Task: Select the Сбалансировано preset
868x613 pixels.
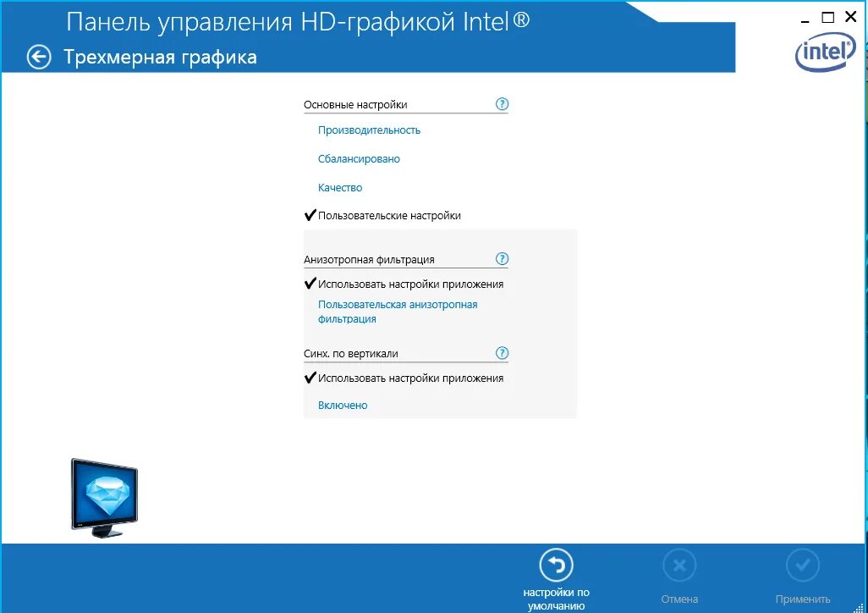Action: (359, 159)
